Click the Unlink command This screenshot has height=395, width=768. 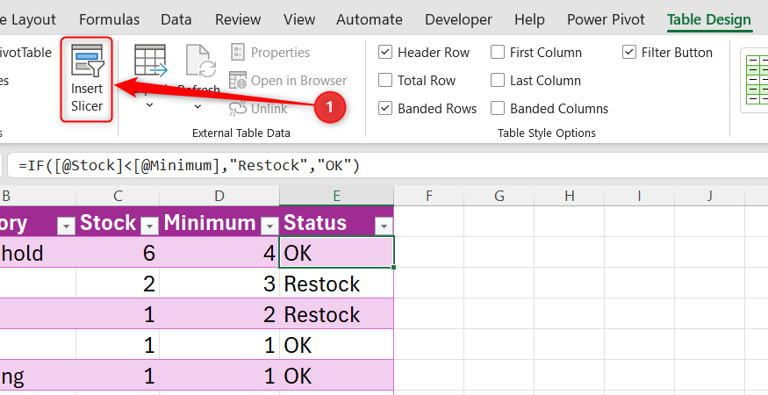tap(259, 108)
